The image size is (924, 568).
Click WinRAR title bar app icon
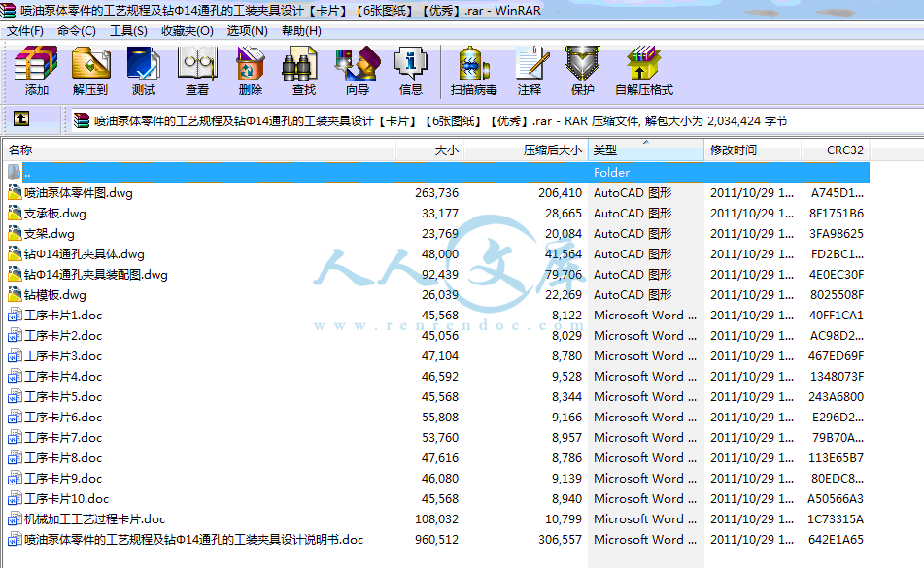coord(8,10)
